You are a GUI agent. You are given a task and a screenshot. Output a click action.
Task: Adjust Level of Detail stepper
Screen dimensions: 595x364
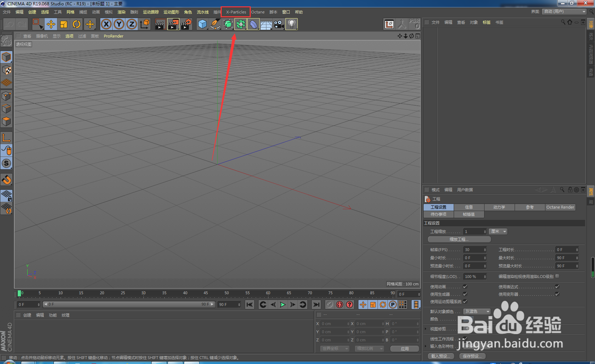(485, 277)
